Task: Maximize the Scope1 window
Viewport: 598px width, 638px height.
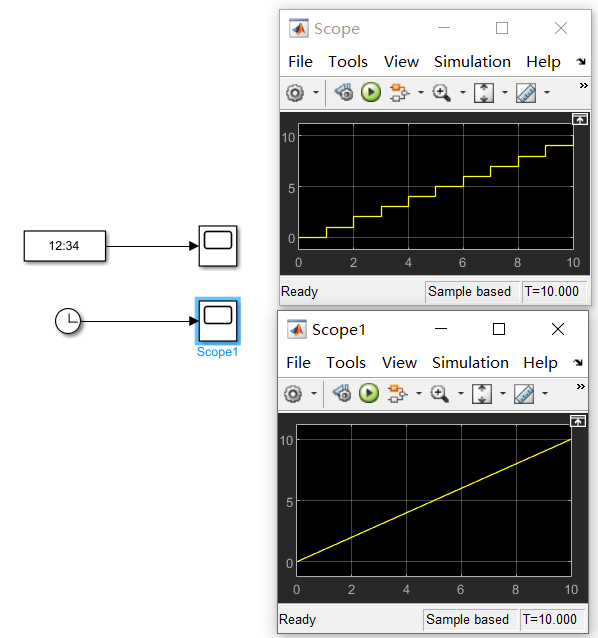Action: (499, 329)
